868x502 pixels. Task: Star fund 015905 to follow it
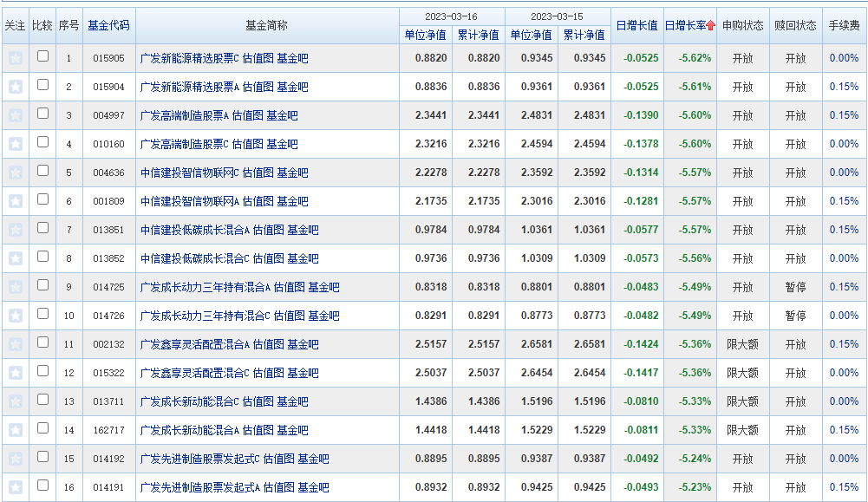pyautogui.click(x=16, y=58)
